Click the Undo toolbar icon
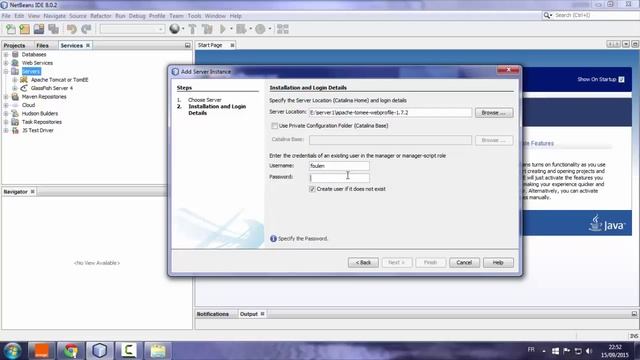Viewport: 640px width, 360px height. (x=71, y=29)
